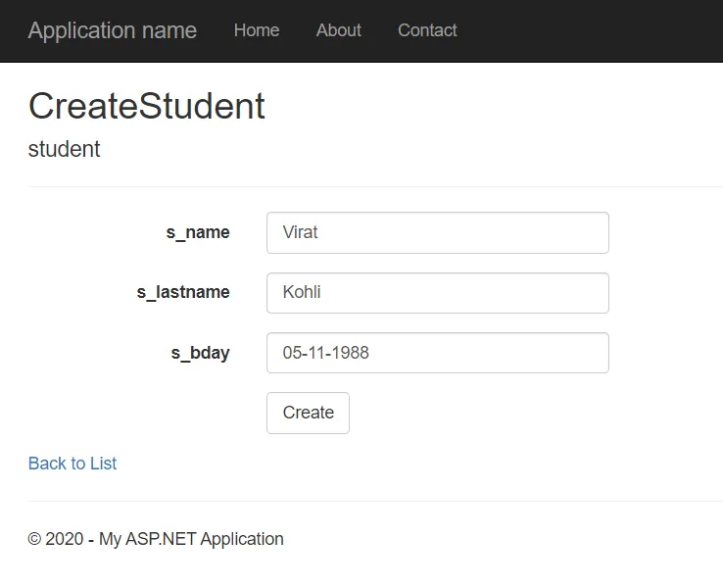Viewport: 723px width, 588px height.
Task: Click the copyright symbol in footer
Action: click(x=34, y=539)
